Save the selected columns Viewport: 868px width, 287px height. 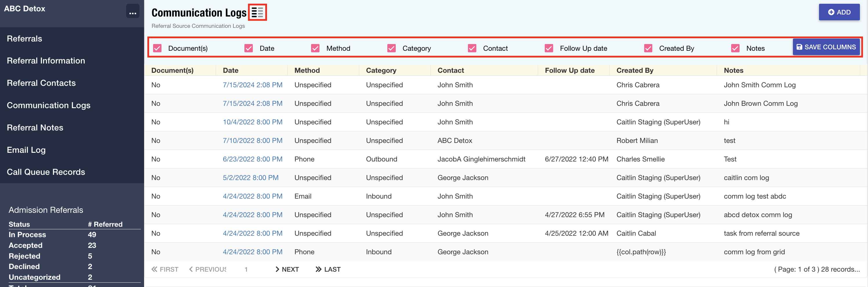click(x=826, y=47)
